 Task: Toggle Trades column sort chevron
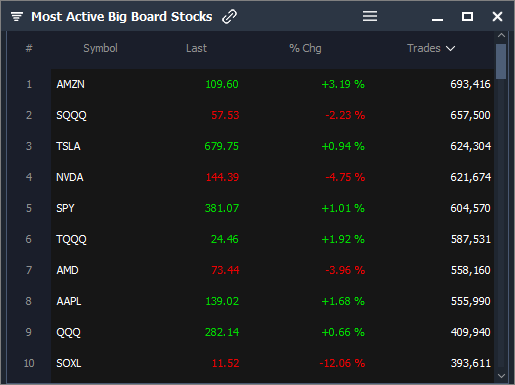coord(451,49)
